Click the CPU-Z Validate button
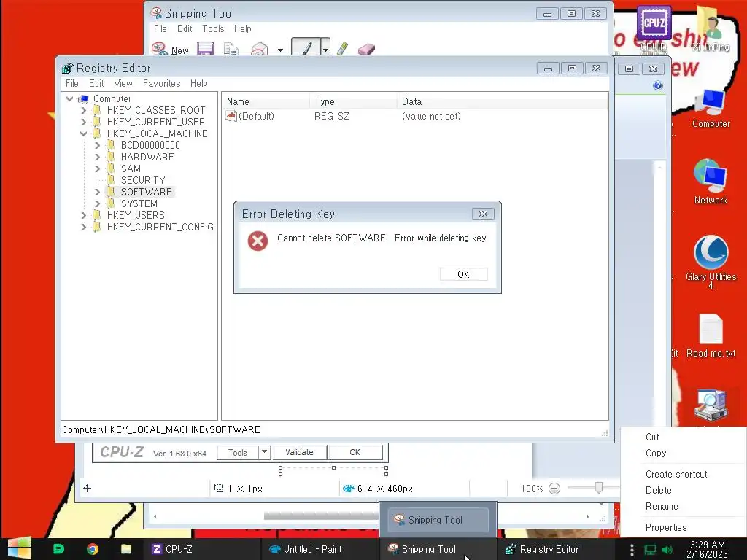 click(x=299, y=452)
